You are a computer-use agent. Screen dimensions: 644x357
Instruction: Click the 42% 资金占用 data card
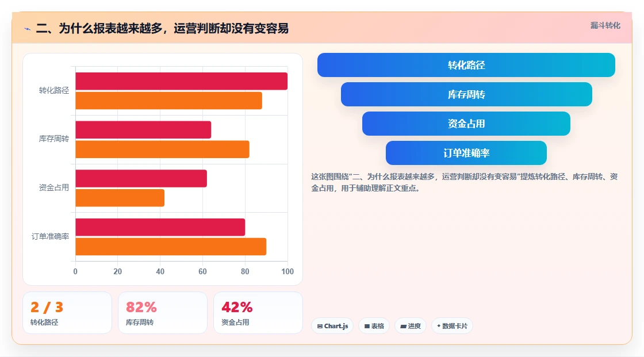pyautogui.click(x=258, y=313)
